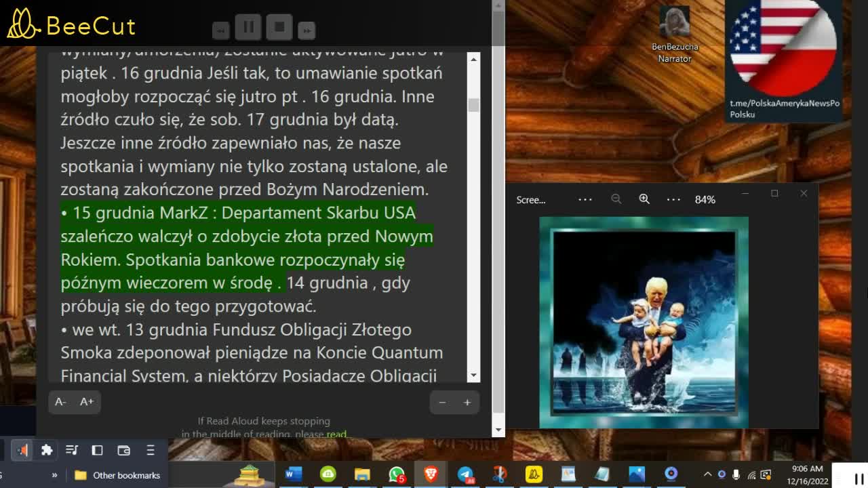The width and height of the screenshot is (868, 488).
Task: Open the blue ring recorder icon on taskbar
Action: pyautogui.click(x=671, y=474)
